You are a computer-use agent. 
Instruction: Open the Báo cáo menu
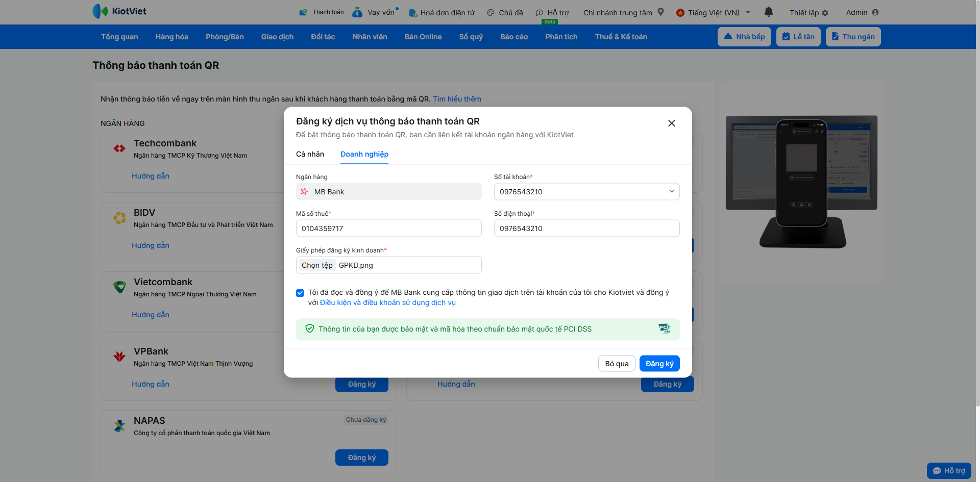pos(514,37)
